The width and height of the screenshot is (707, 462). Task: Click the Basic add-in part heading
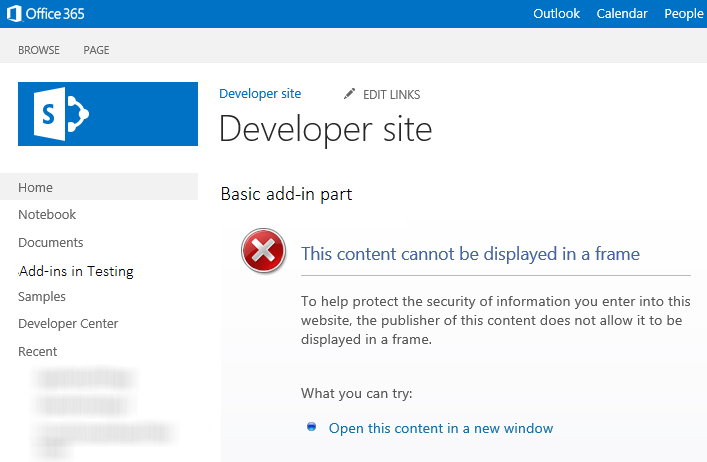[286, 194]
